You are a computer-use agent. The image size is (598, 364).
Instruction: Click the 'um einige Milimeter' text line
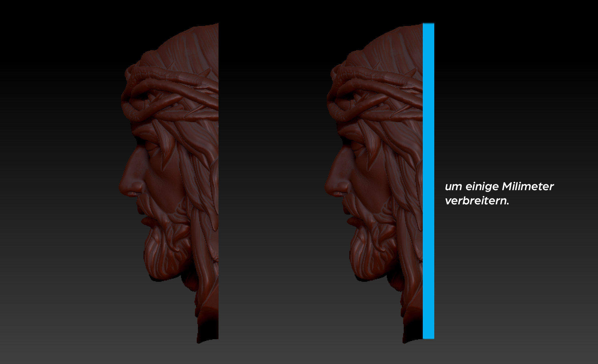(499, 187)
